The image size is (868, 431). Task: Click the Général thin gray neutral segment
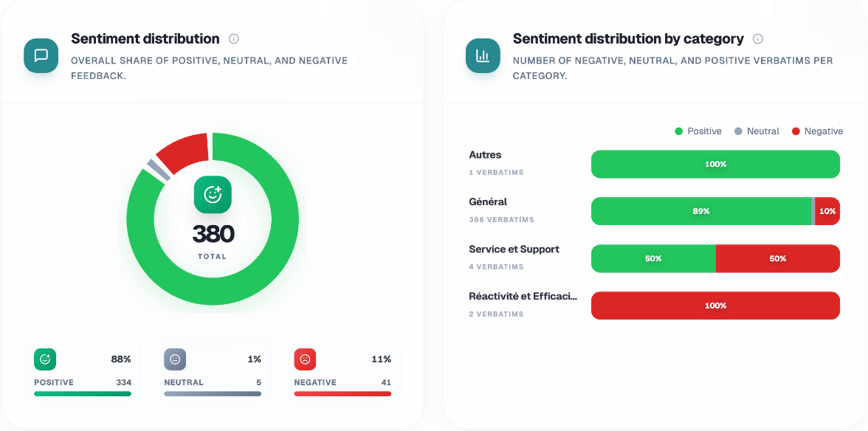click(813, 211)
